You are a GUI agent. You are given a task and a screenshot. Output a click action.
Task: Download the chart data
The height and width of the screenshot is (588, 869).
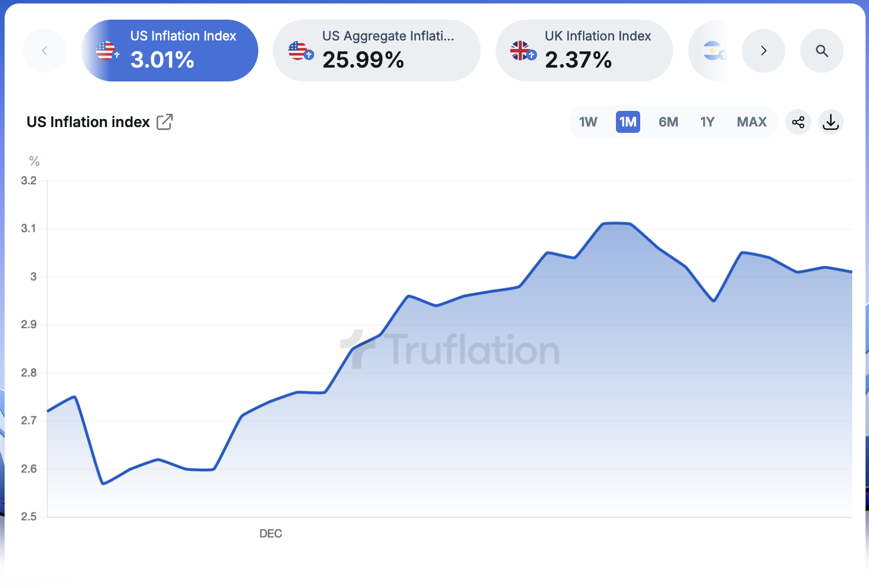tap(830, 122)
